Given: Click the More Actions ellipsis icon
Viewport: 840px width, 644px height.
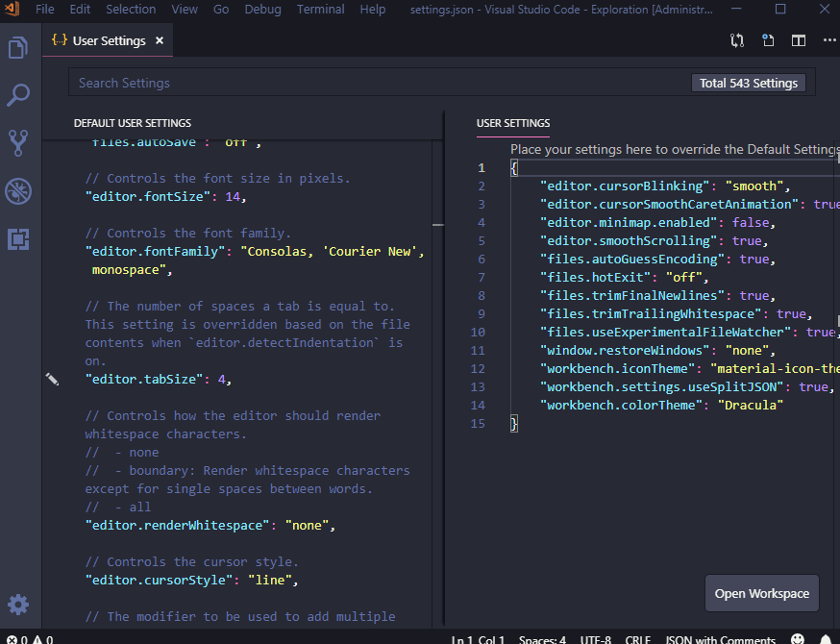Looking at the screenshot, I should 828,40.
